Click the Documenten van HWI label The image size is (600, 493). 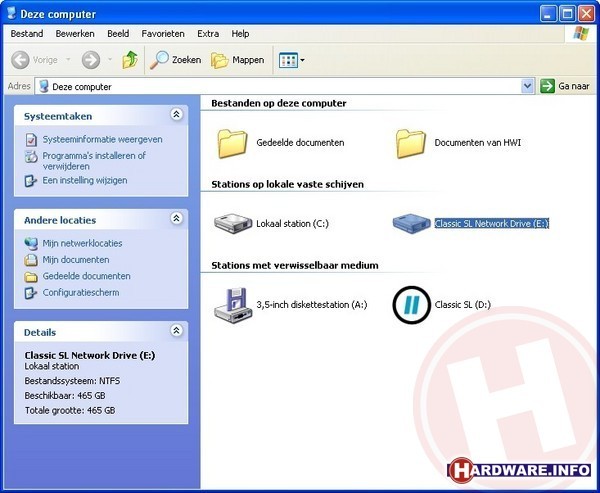(478, 142)
